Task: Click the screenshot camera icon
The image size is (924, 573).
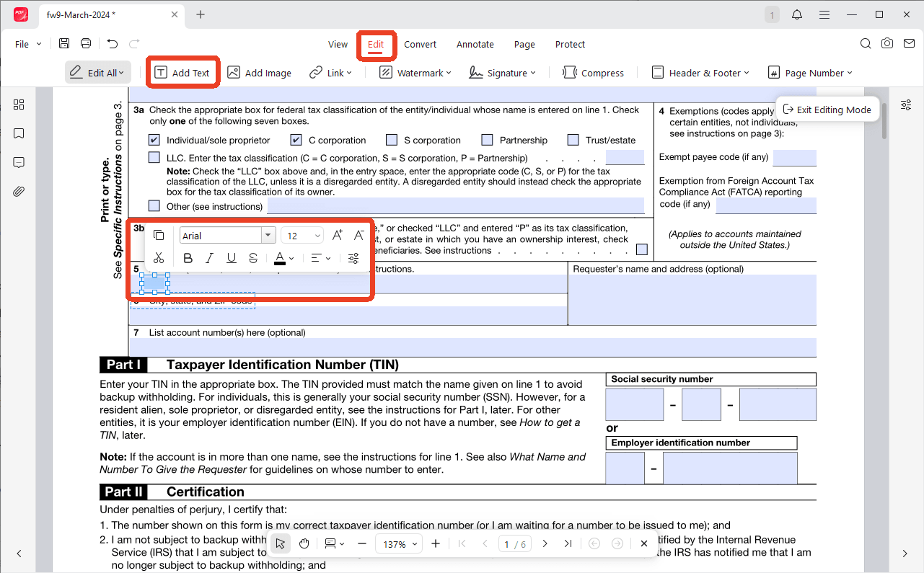Action: coord(887,44)
